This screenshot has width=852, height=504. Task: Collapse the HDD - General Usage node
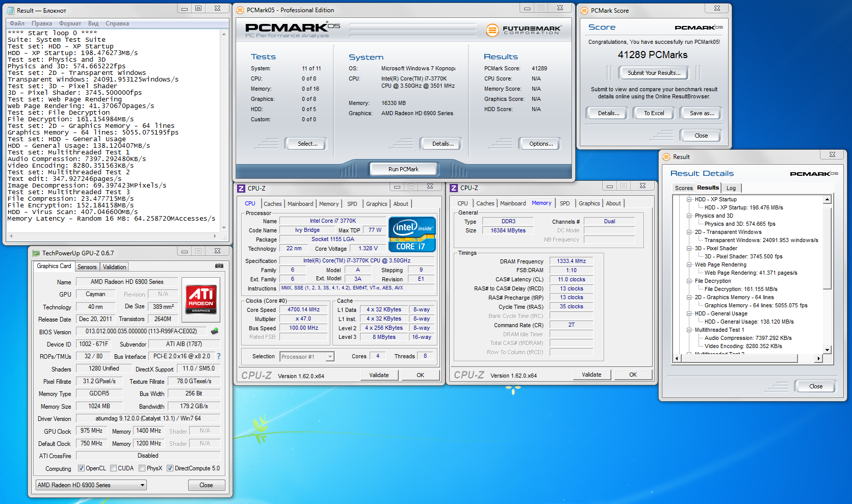coord(689,313)
